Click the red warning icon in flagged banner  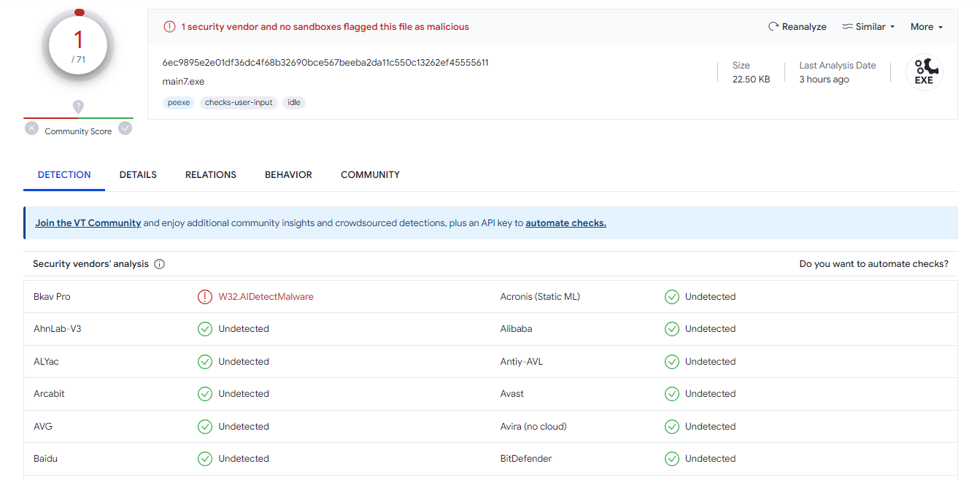coord(169,27)
